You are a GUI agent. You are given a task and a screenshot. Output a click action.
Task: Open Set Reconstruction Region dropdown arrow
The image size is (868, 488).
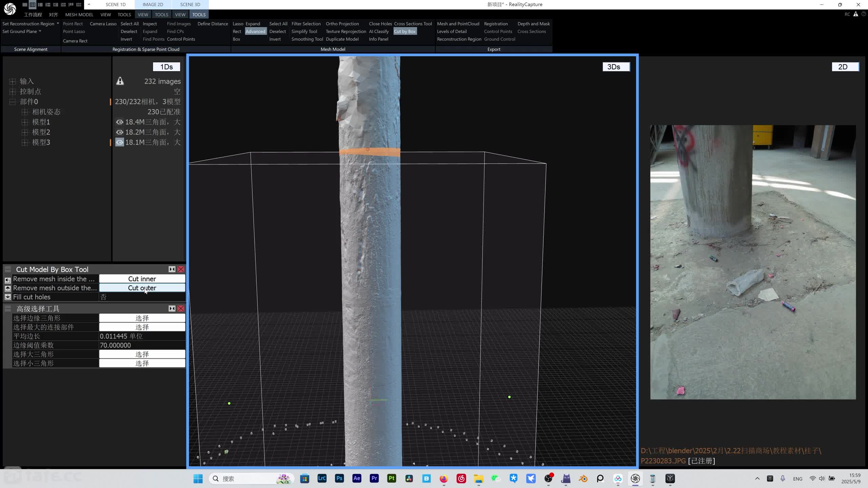(58, 23)
